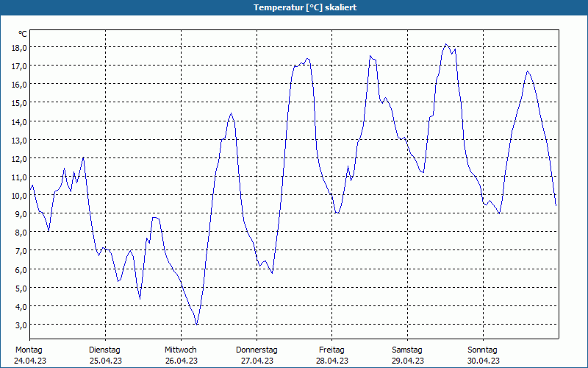
Task: Select the date 29.04.23
Action: 408,361
